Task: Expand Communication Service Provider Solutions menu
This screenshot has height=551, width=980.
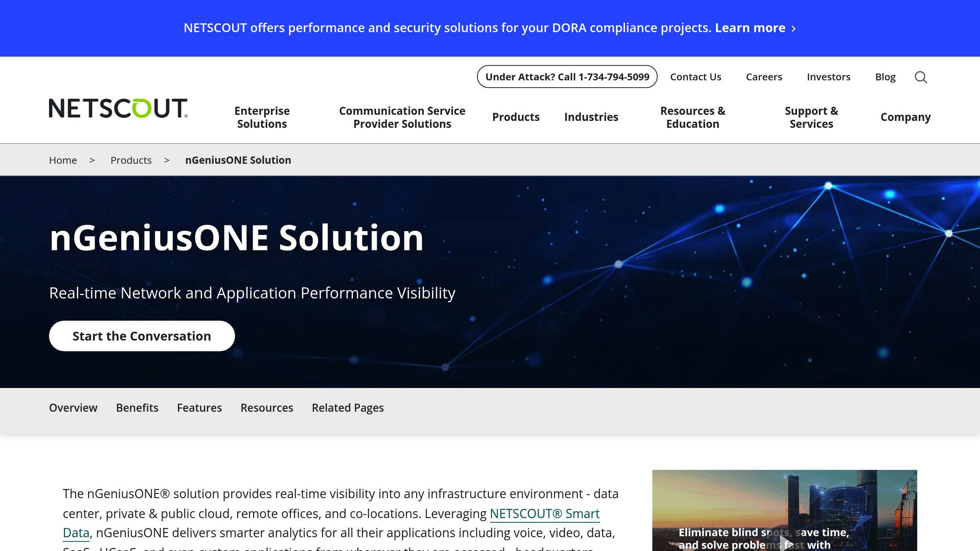Action: point(402,117)
